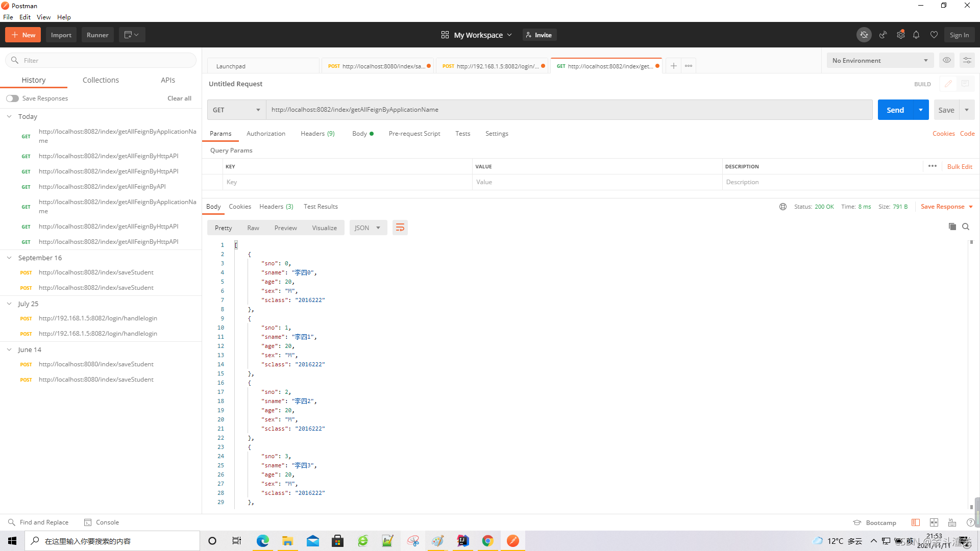Click the sync status icon in header
The height and width of the screenshot is (551, 980).
tap(864, 35)
